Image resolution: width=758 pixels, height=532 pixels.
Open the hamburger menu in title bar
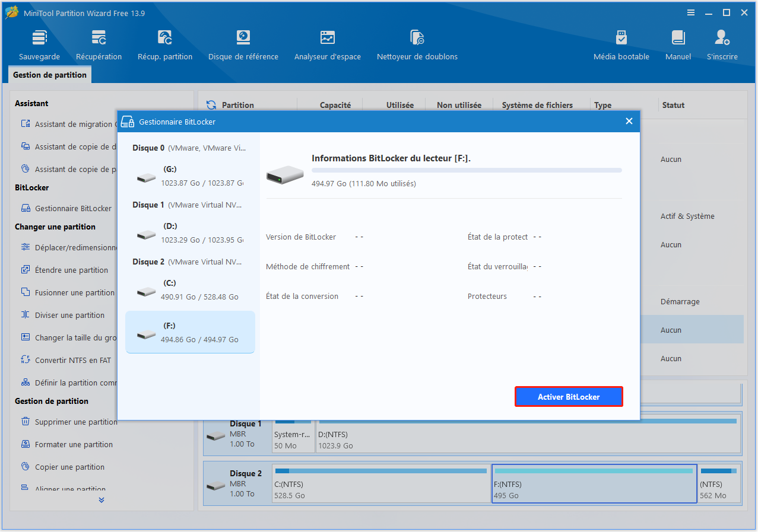click(x=690, y=12)
